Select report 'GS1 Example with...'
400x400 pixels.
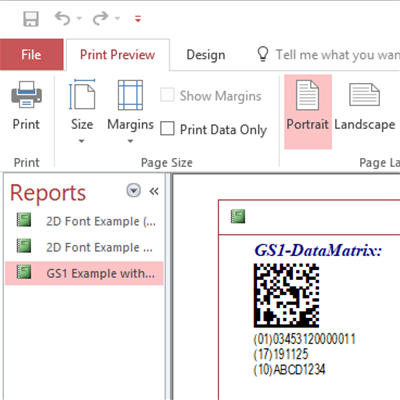pyautogui.click(x=84, y=273)
